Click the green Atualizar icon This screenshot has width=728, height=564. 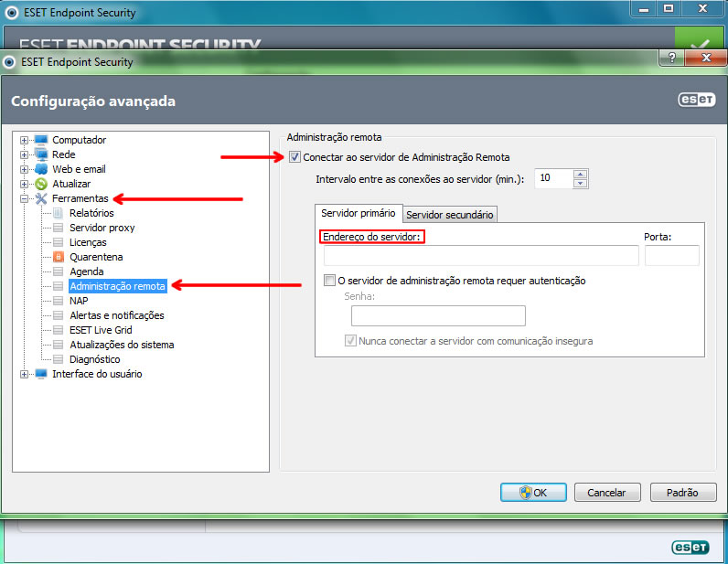40,184
